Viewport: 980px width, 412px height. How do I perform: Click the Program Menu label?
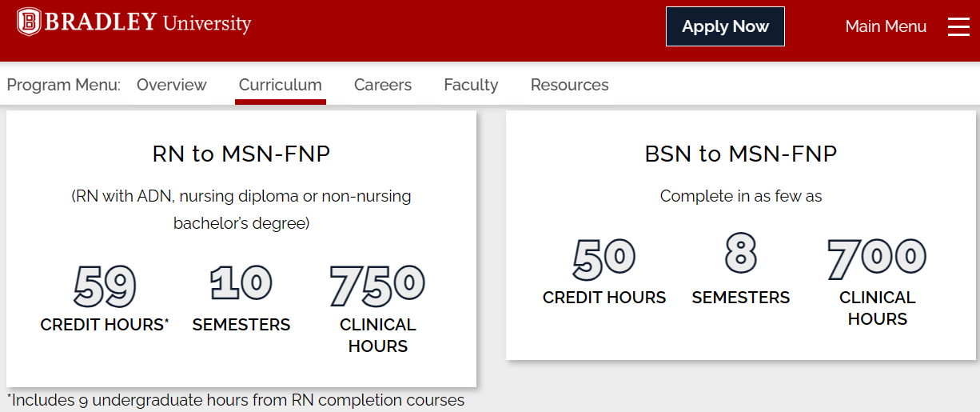click(64, 85)
